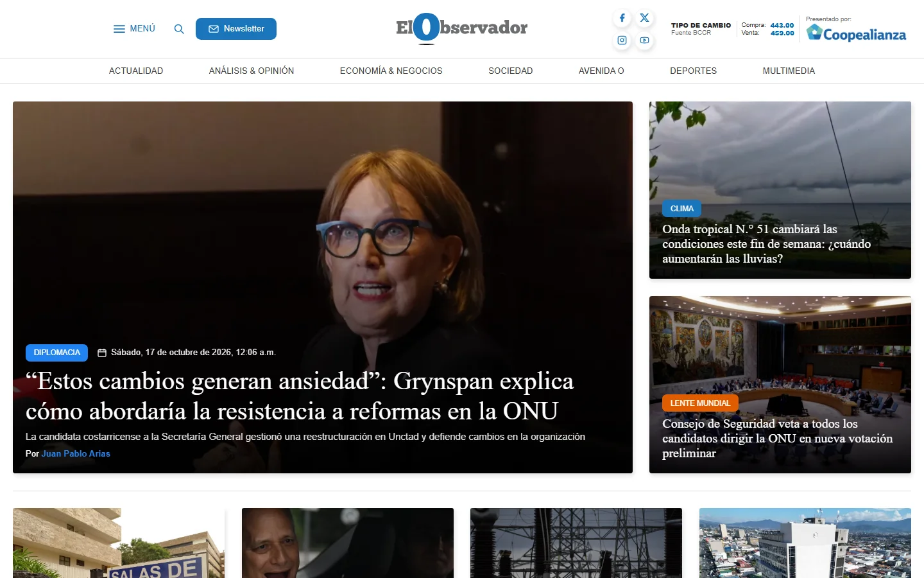Open the MULTIMEDIA section
This screenshot has width=924, height=578.
789,71
